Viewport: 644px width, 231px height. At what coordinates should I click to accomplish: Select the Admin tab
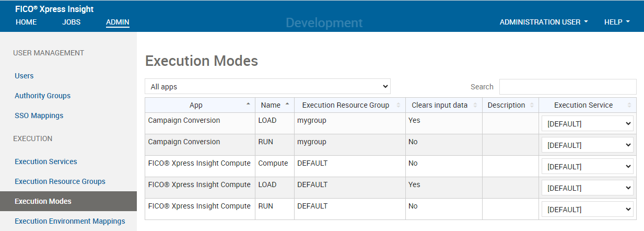click(x=118, y=22)
